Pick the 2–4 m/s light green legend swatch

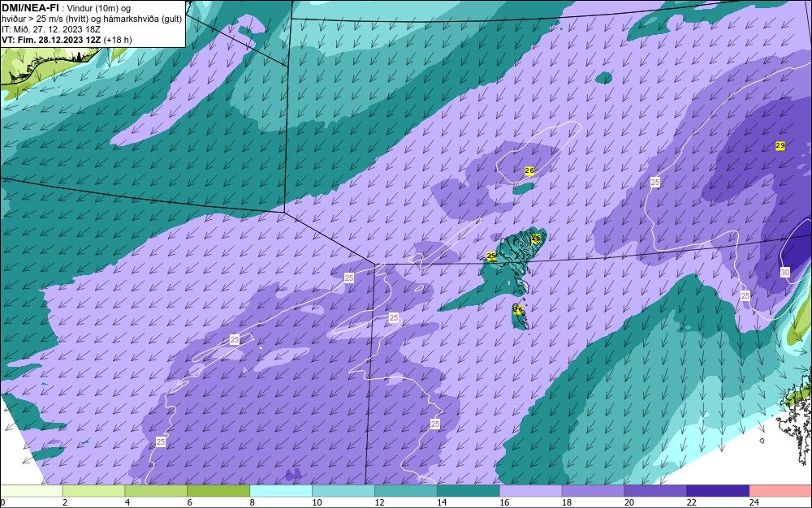click(93, 491)
